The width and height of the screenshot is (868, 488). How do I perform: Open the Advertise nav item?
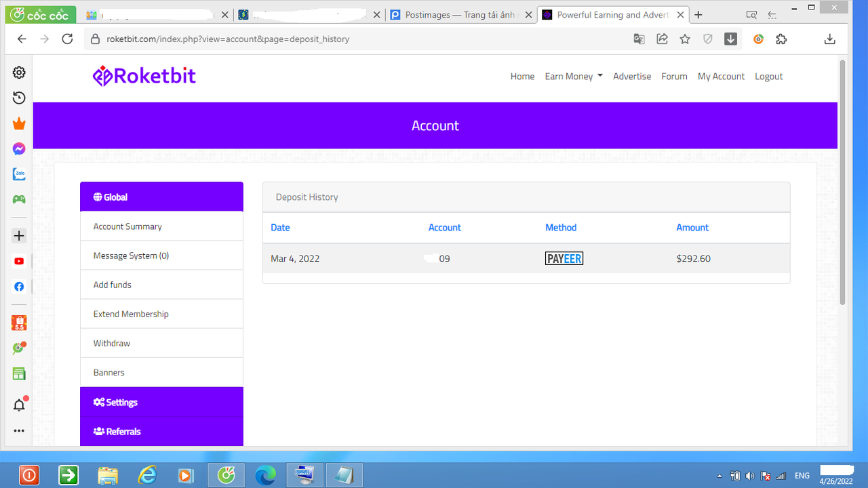coord(632,77)
